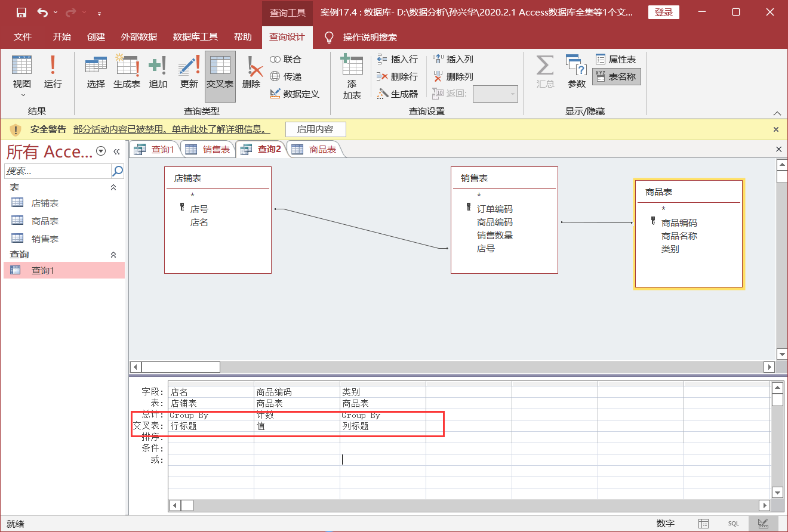This screenshot has width=788, height=532.
Task: Toggle 表名称 table names row
Action: pyautogui.click(x=617, y=76)
